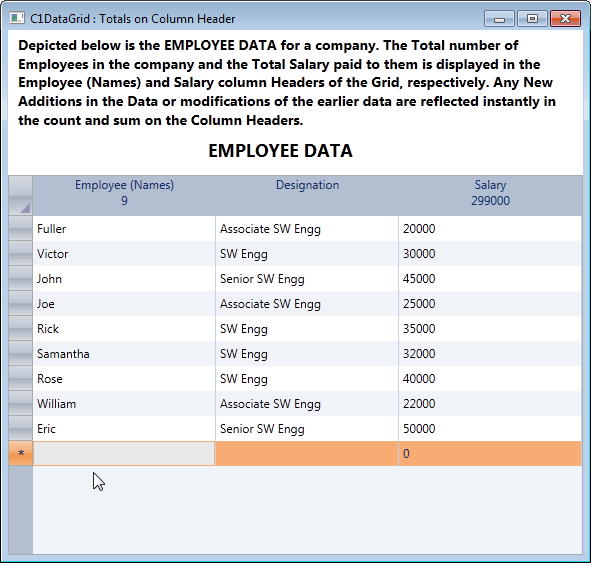Click John's designation Senior SW Engg

(x=307, y=278)
